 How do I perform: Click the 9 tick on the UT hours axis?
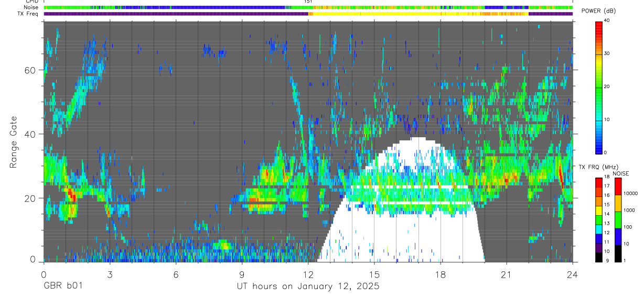pyautogui.click(x=242, y=274)
